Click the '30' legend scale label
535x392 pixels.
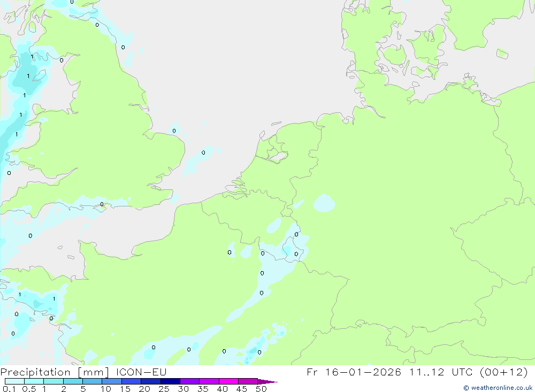tap(183, 389)
